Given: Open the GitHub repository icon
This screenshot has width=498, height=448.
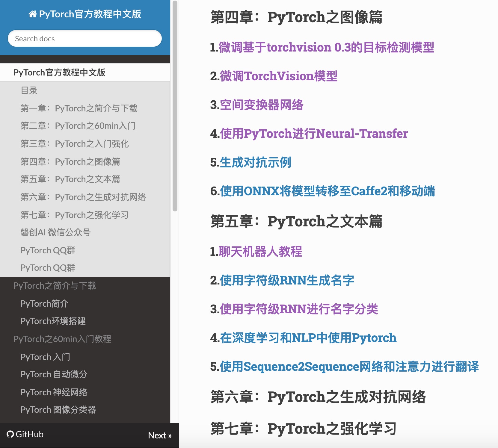Looking at the screenshot, I should click(10, 434).
